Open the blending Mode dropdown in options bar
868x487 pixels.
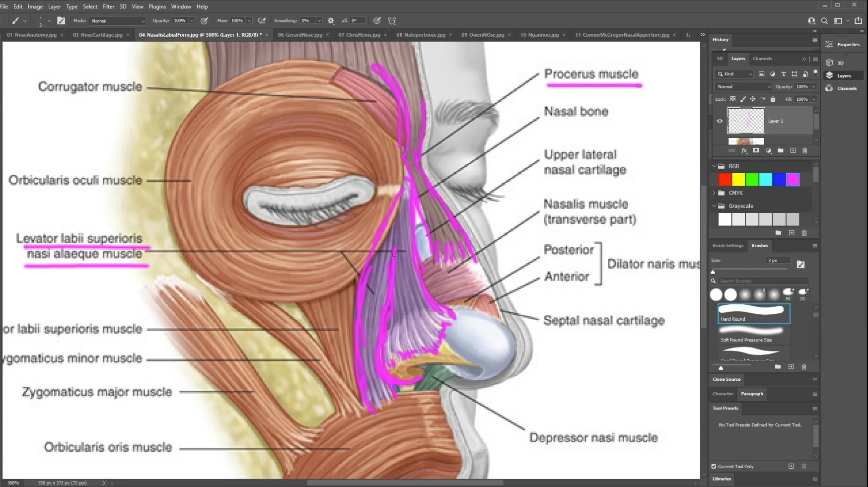(x=118, y=21)
